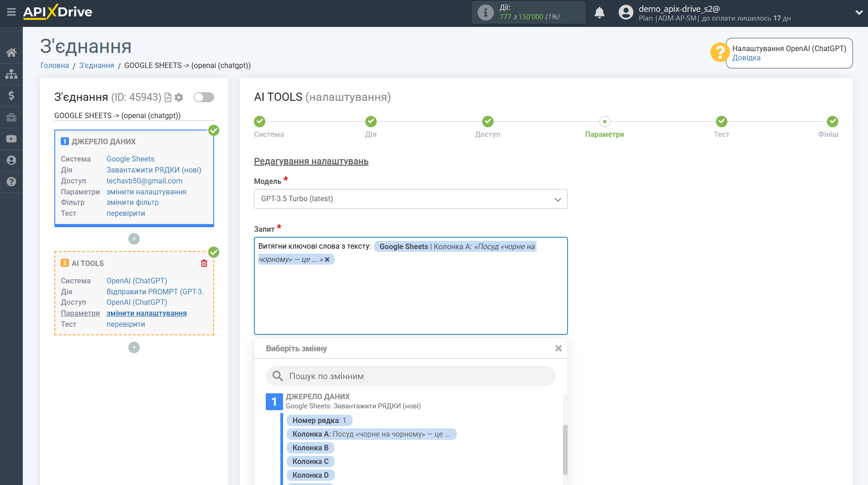
Task: Open the connections sitemap sidebar icon
Action: point(11,74)
